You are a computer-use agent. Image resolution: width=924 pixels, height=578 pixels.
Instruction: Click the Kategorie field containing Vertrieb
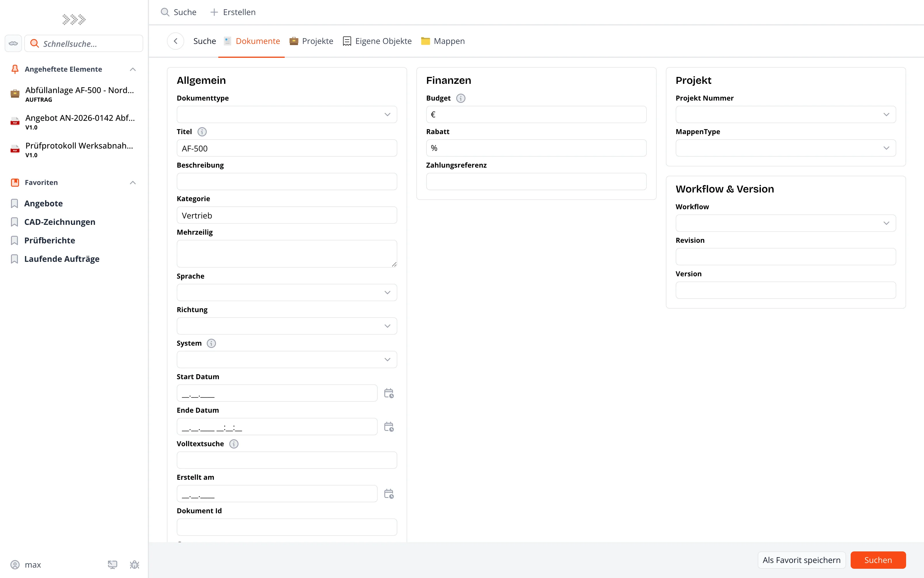(x=287, y=215)
